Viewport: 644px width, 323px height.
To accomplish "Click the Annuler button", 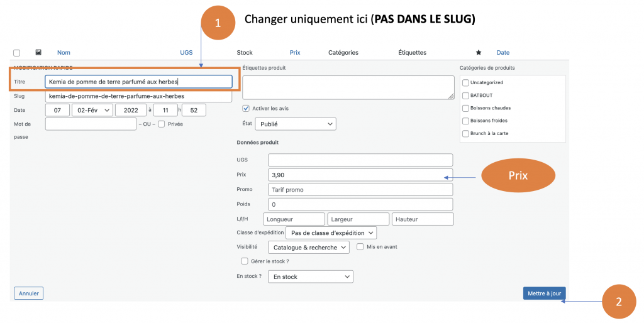I will point(28,293).
